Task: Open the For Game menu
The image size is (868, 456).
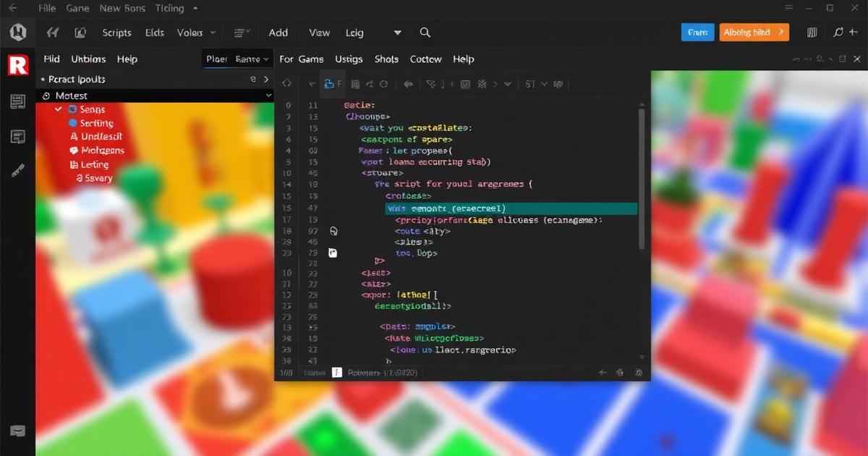Action: tap(302, 59)
